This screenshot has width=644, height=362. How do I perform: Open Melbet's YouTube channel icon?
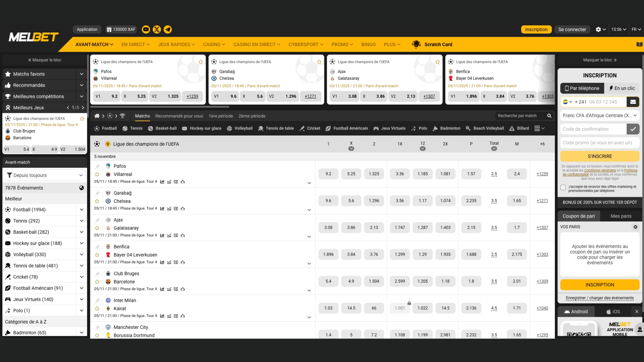(146, 29)
